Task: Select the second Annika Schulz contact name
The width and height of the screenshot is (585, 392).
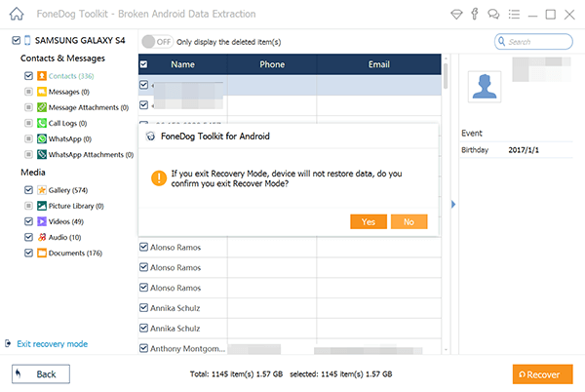Action: tap(175, 329)
